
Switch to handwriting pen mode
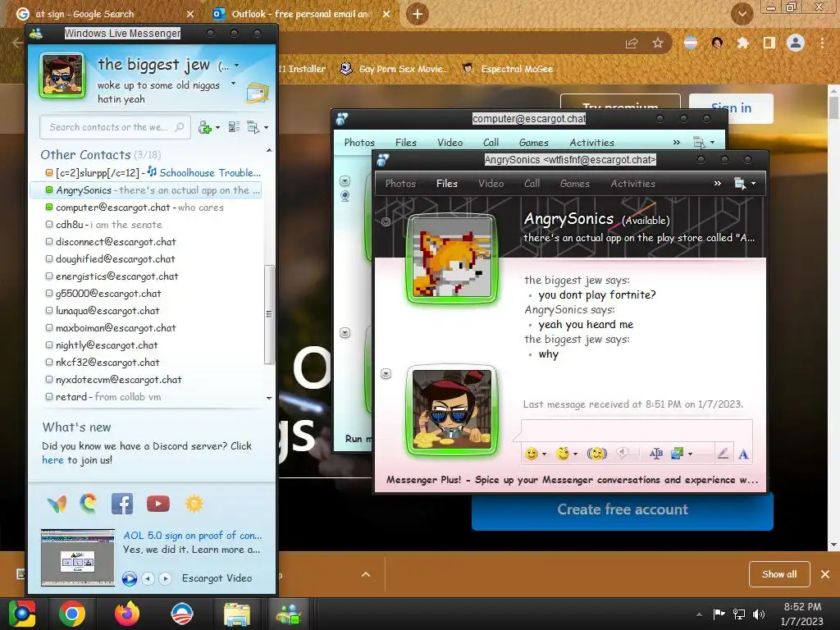point(723,454)
